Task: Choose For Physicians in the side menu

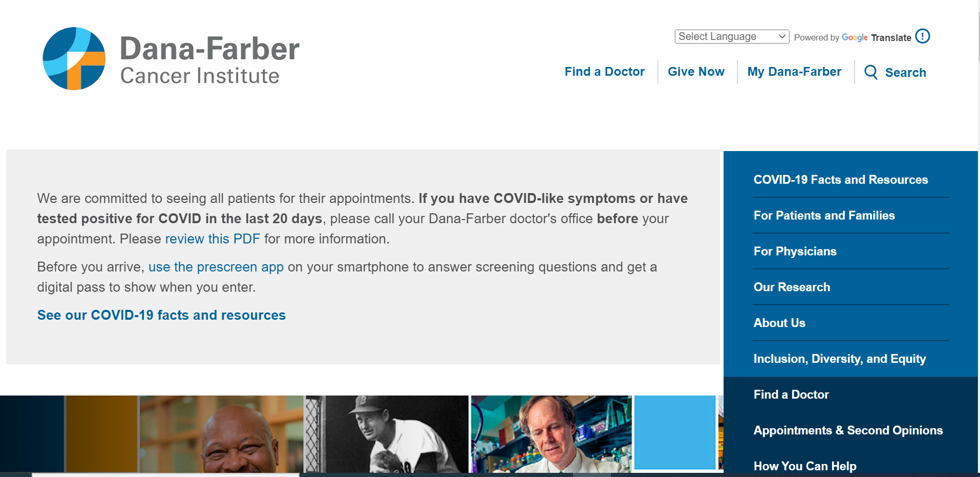Action: (795, 251)
